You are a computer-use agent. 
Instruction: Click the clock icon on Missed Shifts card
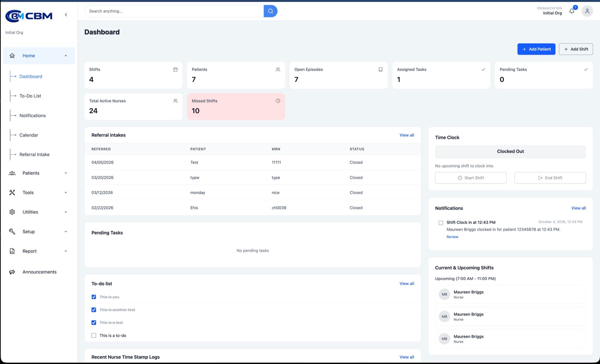point(278,101)
